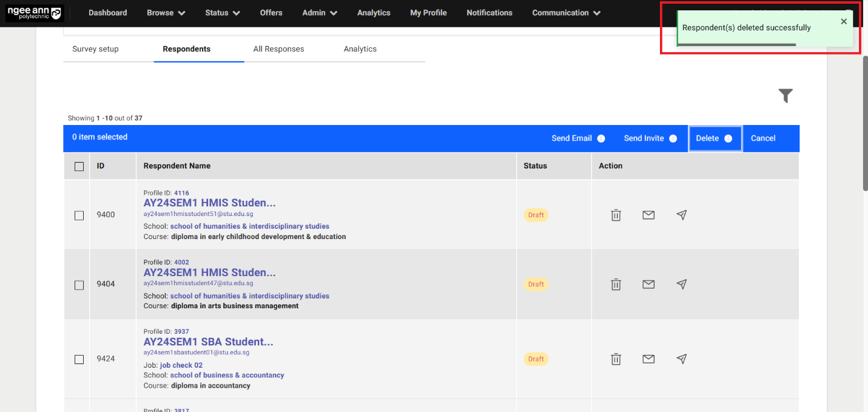Toggle the select-all checkbox in table header
The height and width of the screenshot is (412, 868).
point(78,166)
